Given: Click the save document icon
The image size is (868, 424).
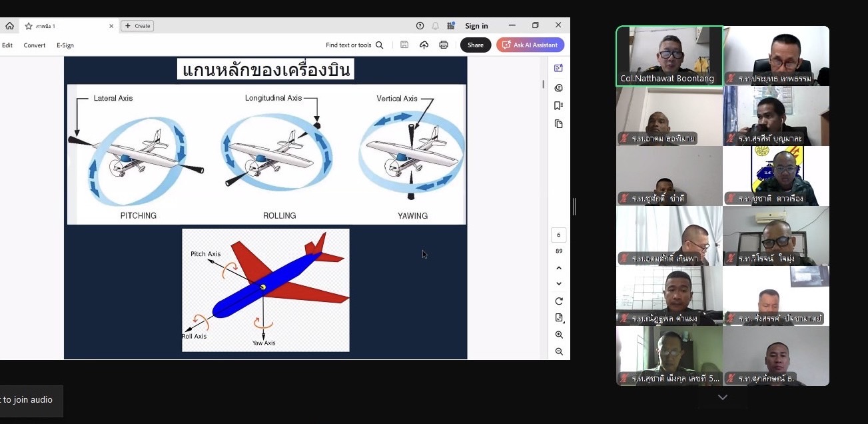Looking at the screenshot, I should [x=404, y=45].
